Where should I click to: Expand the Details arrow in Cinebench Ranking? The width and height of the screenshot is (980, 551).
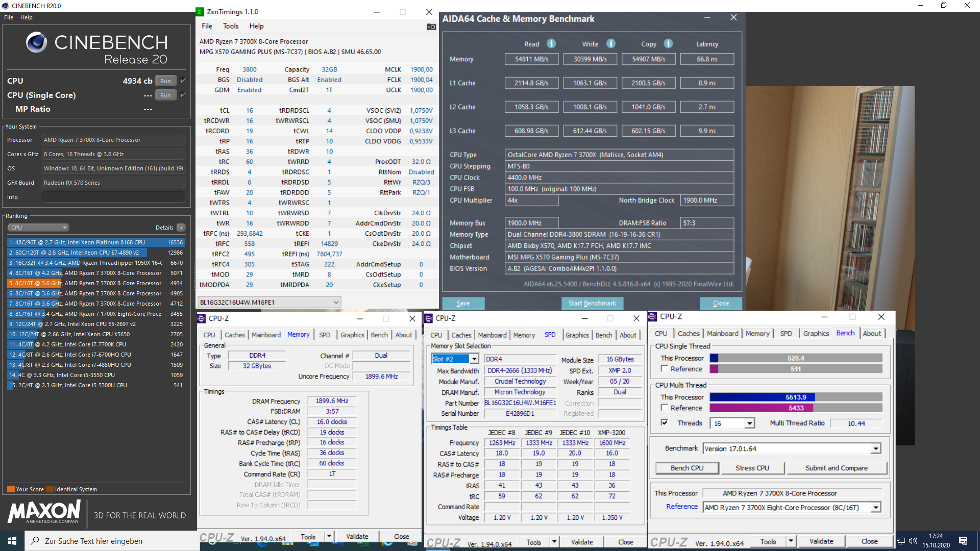pyautogui.click(x=181, y=228)
